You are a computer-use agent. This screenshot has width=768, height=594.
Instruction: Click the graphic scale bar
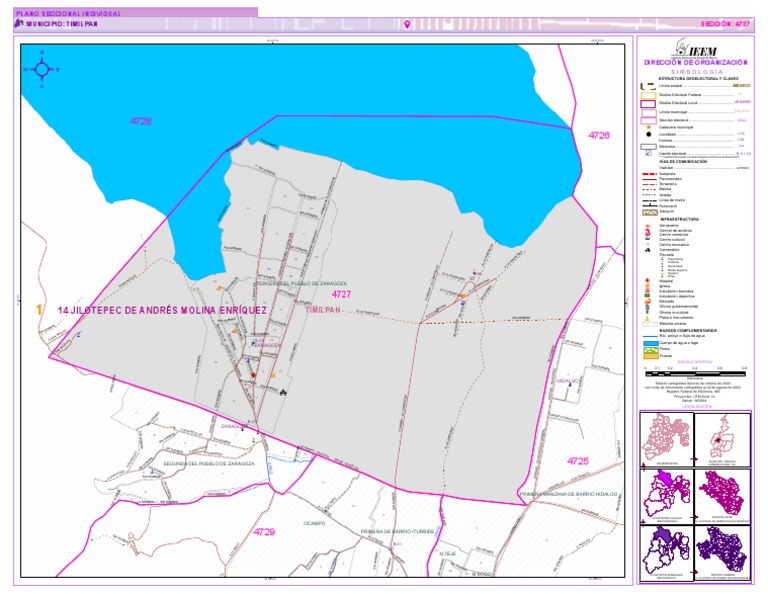pyautogui.click(x=696, y=374)
